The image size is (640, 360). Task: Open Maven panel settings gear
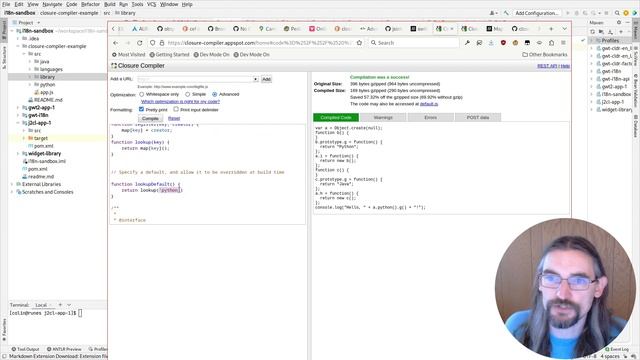point(619,22)
